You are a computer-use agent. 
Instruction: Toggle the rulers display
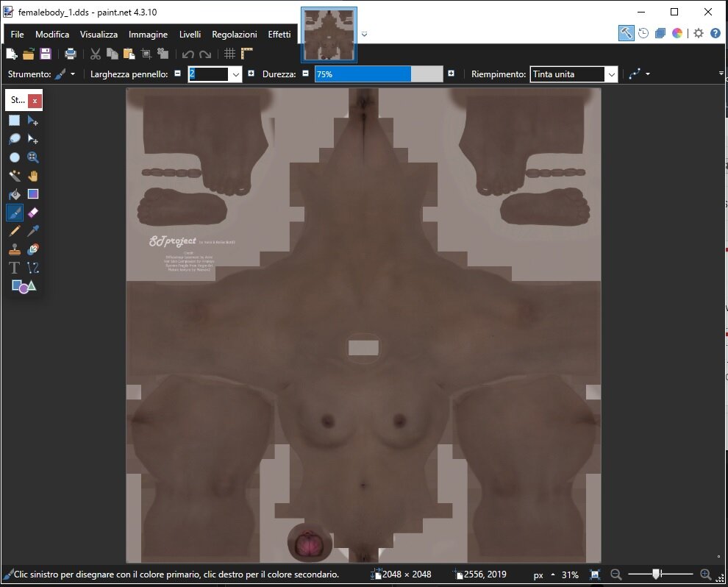click(x=246, y=54)
